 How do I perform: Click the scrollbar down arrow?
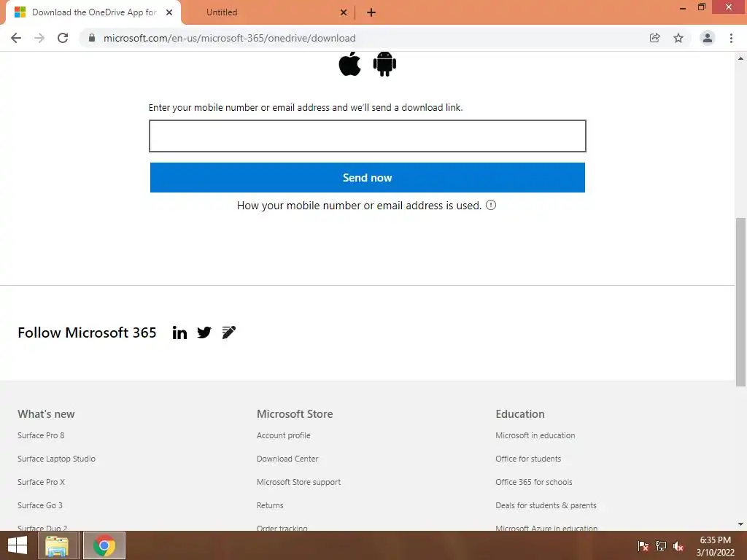(740, 524)
